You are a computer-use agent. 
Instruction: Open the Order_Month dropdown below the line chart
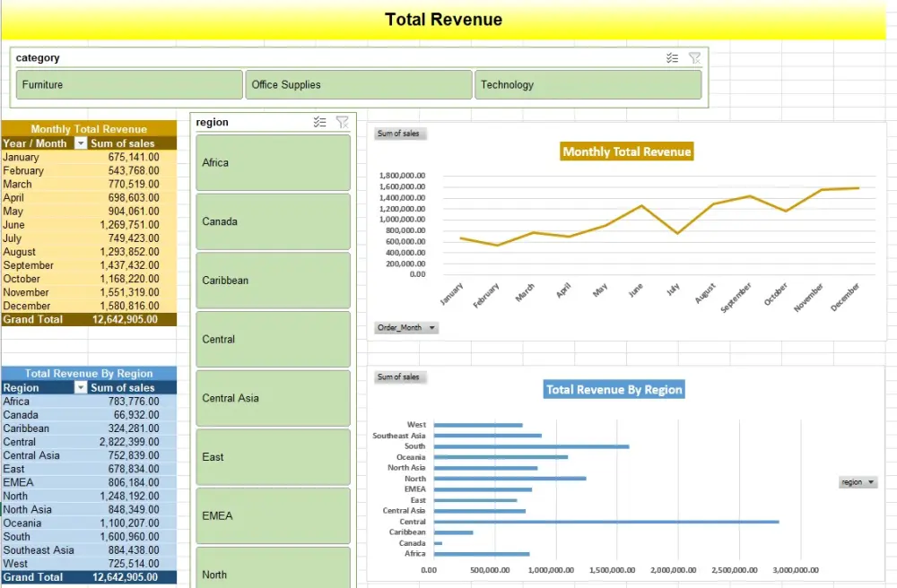(x=405, y=327)
